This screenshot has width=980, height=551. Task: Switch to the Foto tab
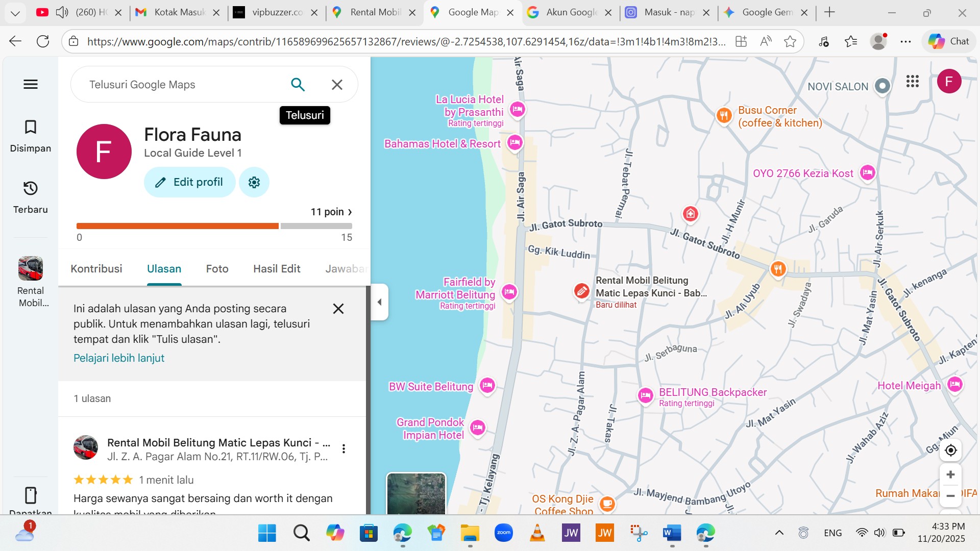[x=217, y=269]
